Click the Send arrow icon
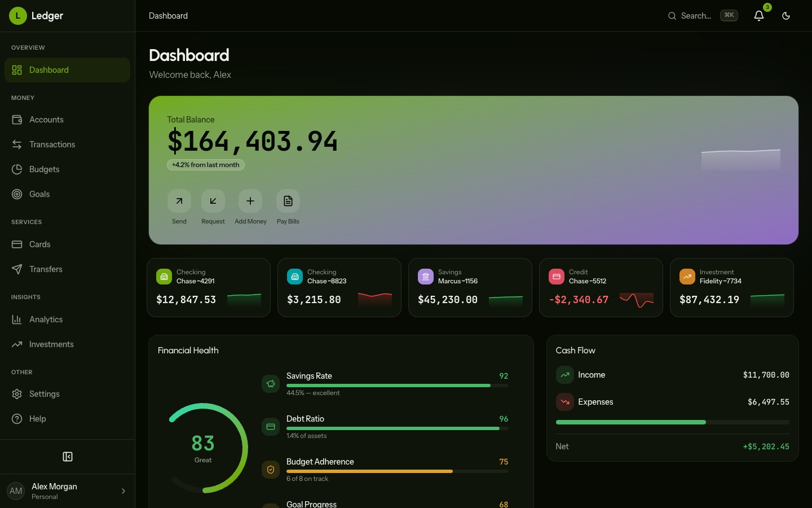The image size is (812, 508). pyautogui.click(x=179, y=201)
